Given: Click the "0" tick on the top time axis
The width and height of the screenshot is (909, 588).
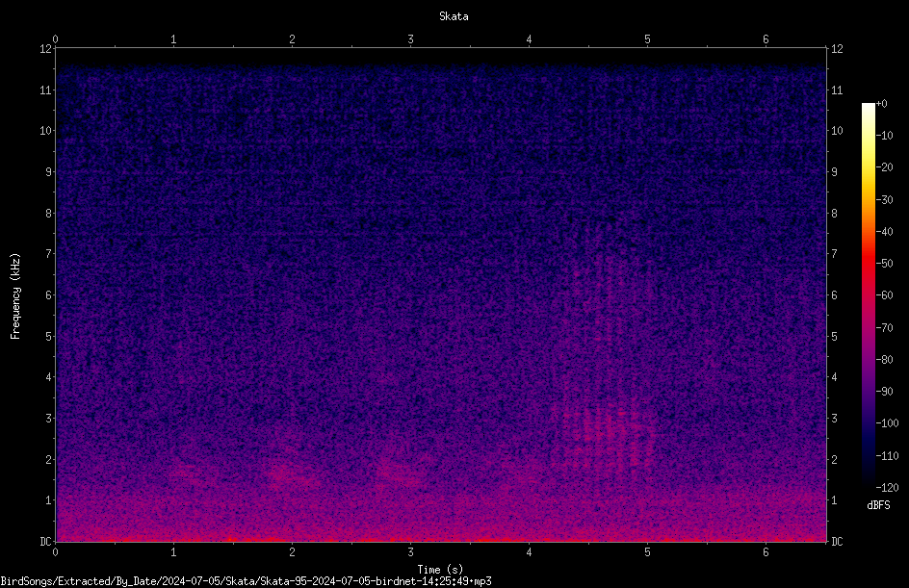Looking at the screenshot, I should [55, 39].
